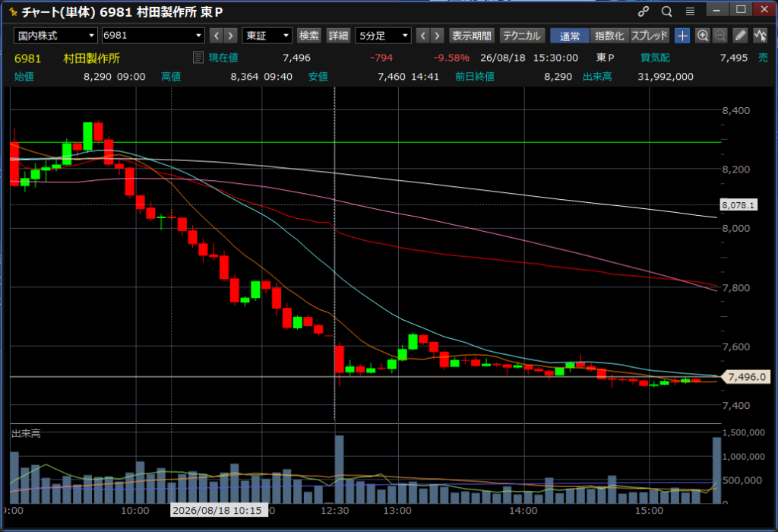778x532 pixels.
Task: Click the 始値 value 8,290
Action: tap(97, 77)
